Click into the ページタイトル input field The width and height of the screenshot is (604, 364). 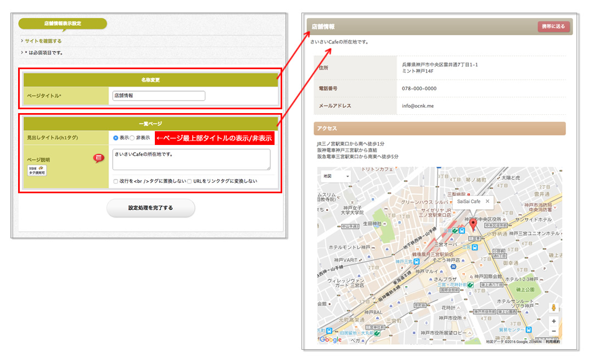(159, 96)
